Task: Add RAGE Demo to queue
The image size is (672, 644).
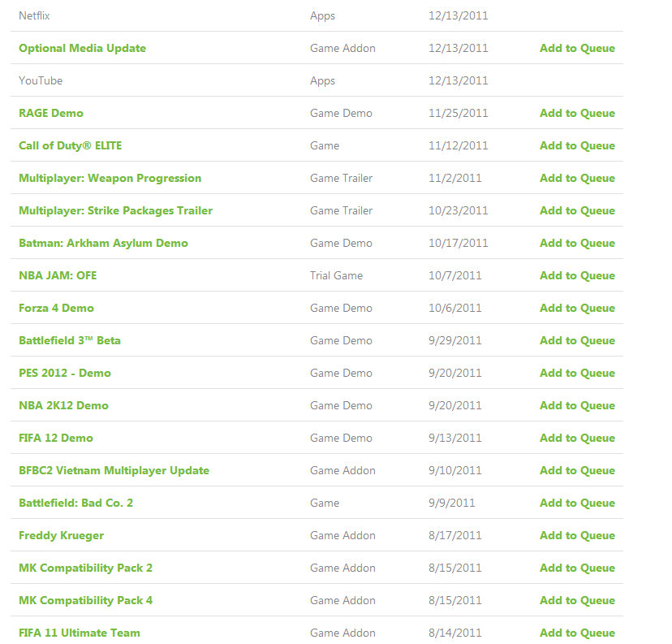Action: point(577,113)
